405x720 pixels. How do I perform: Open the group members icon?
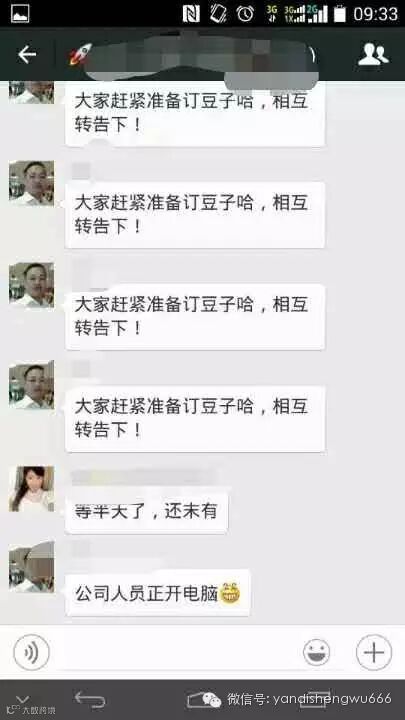(x=373, y=55)
